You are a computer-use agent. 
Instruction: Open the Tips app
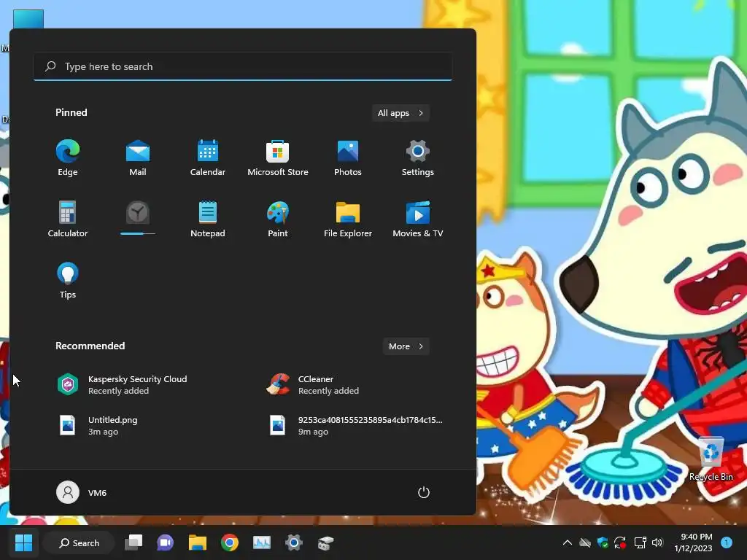[68, 280]
